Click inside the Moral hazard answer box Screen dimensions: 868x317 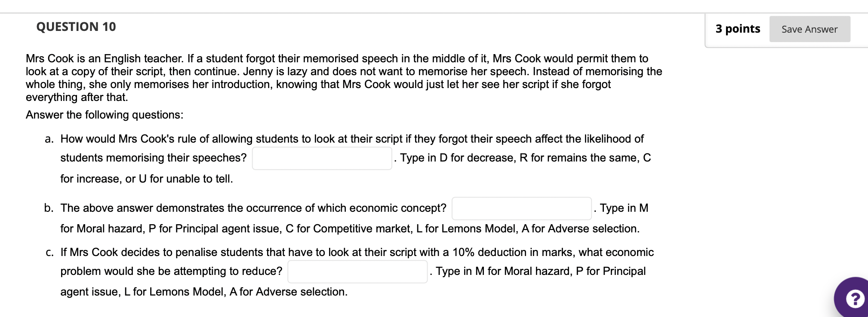[x=357, y=271]
